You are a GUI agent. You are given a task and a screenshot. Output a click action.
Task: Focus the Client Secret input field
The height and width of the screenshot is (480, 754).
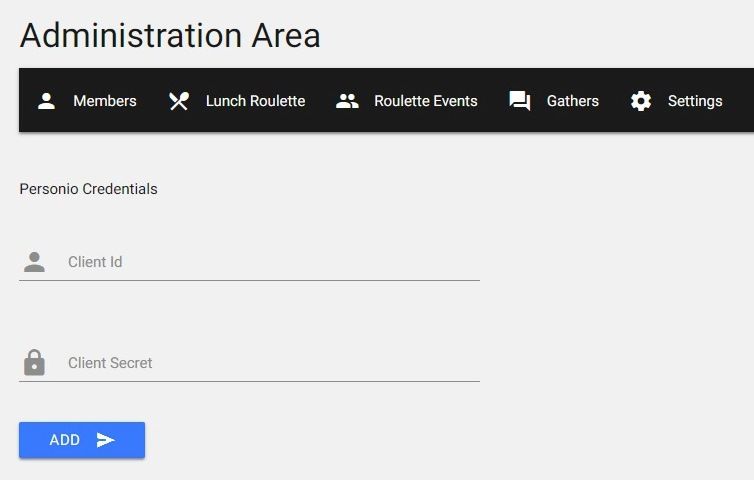coord(270,363)
